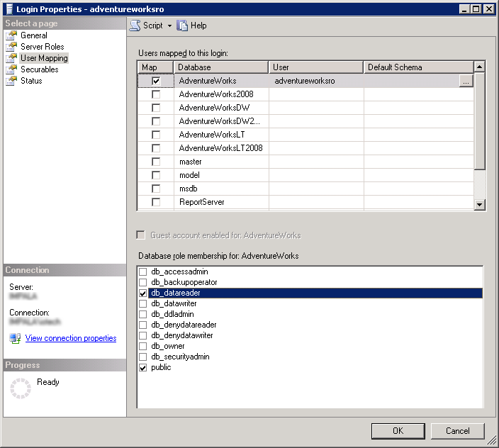Click the User Mapping page icon
The height and width of the screenshot is (448, 499).
[11, 58]
